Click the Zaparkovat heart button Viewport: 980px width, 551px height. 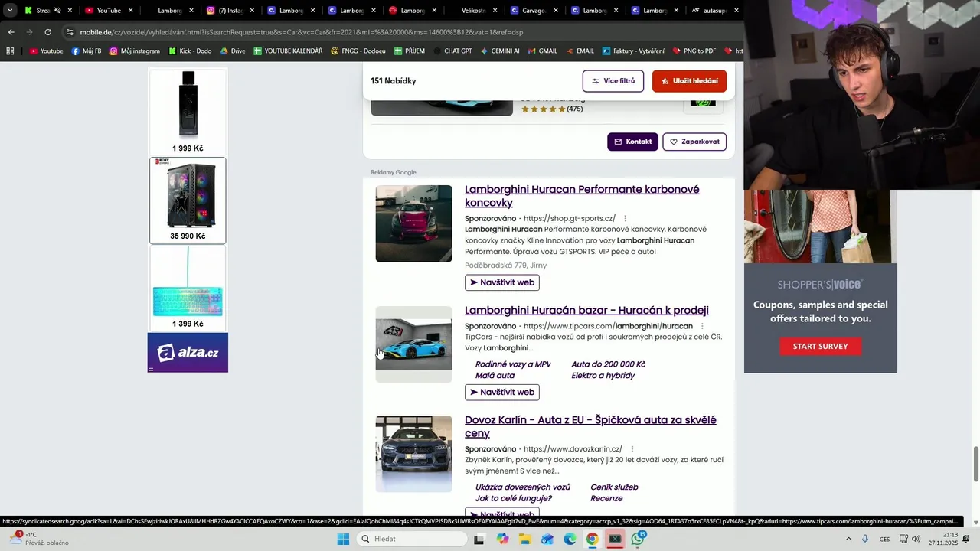pos(694,142)
